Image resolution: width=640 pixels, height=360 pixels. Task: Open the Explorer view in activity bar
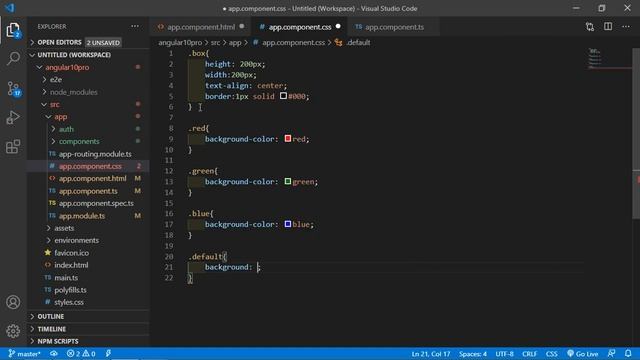[13, 30]
